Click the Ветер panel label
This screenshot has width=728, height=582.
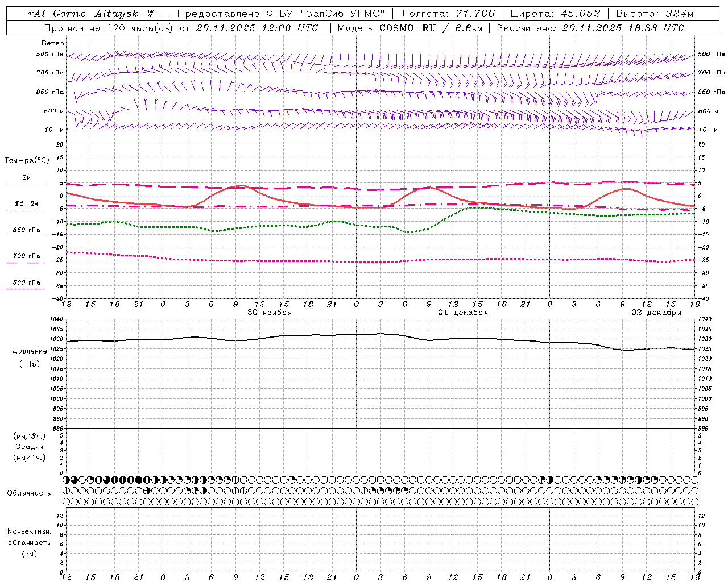53,43
